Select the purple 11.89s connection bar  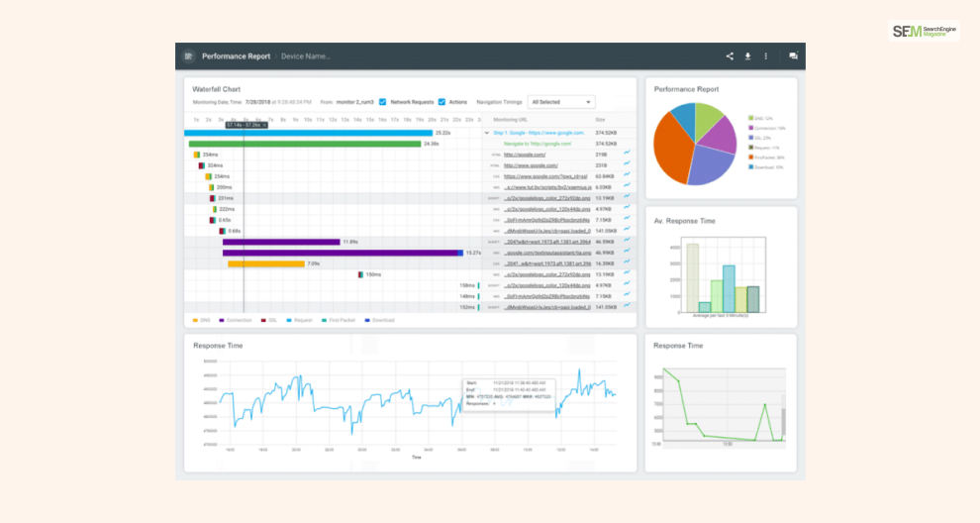tap(281, 242)
